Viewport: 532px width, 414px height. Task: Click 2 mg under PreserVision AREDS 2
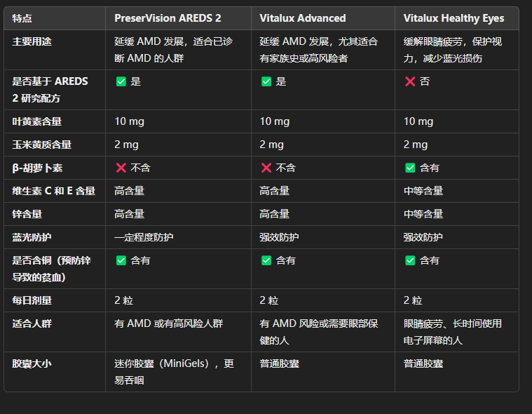126,145
